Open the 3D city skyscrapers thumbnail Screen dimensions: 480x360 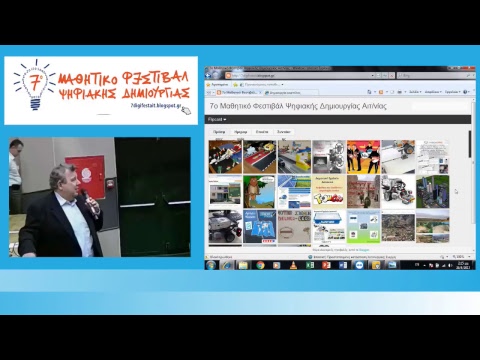point(432,191)
